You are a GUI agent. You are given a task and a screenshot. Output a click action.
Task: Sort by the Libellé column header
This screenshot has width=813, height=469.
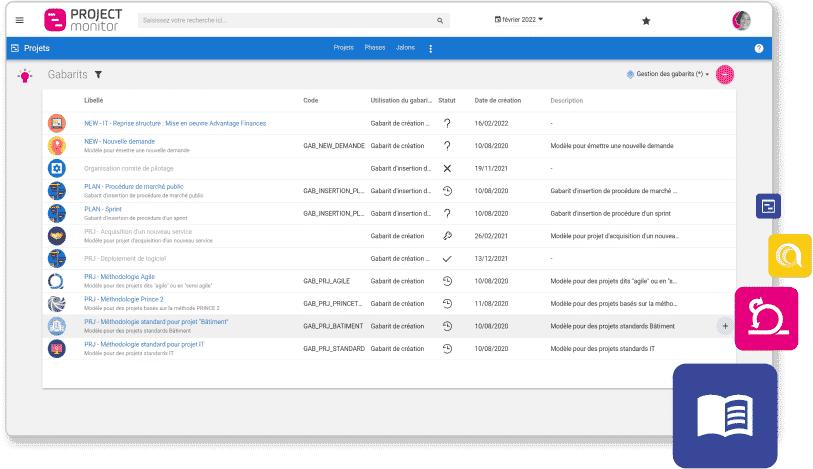point(94,101)
